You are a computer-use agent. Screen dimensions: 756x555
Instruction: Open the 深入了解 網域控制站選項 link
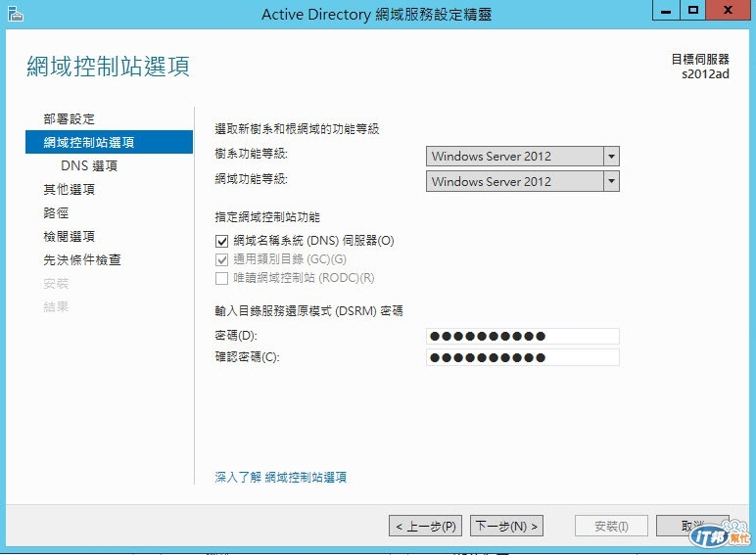click(x=281, y=478)
